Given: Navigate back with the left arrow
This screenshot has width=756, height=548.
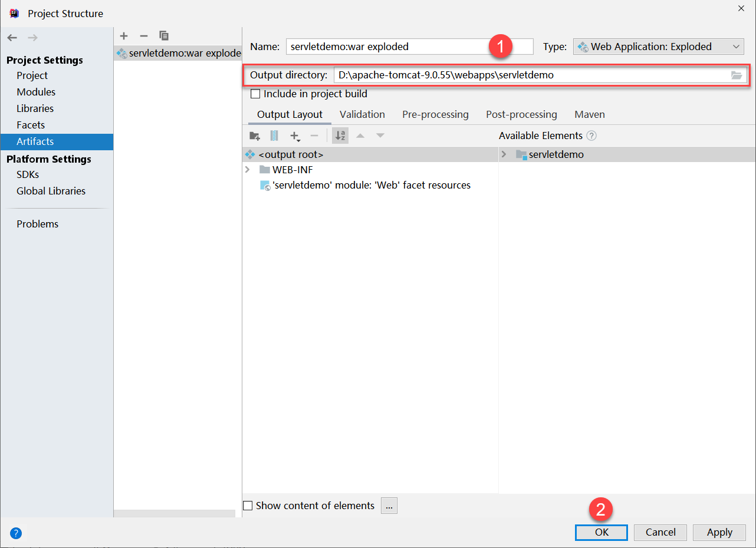Looking at the screenshot, I should pos(12,38).
